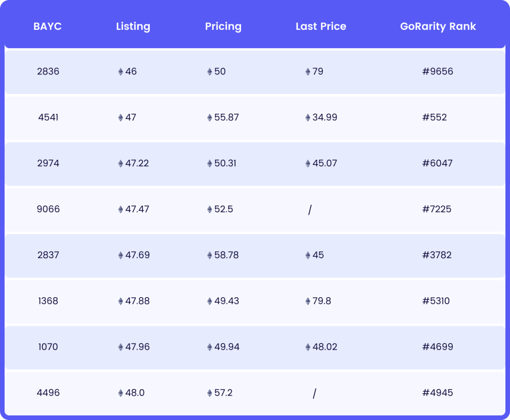Click the Ethereum icon next to last price 79.8

[x=308, y=301]
